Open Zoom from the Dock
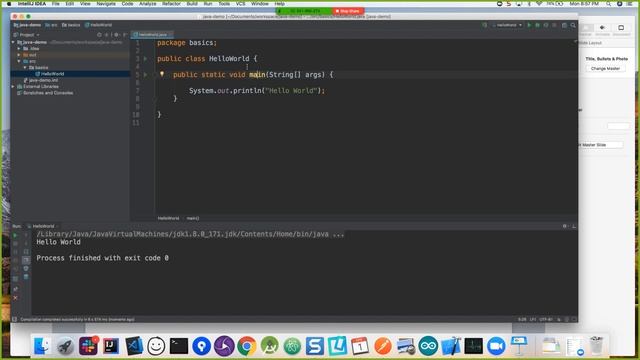 496,346
